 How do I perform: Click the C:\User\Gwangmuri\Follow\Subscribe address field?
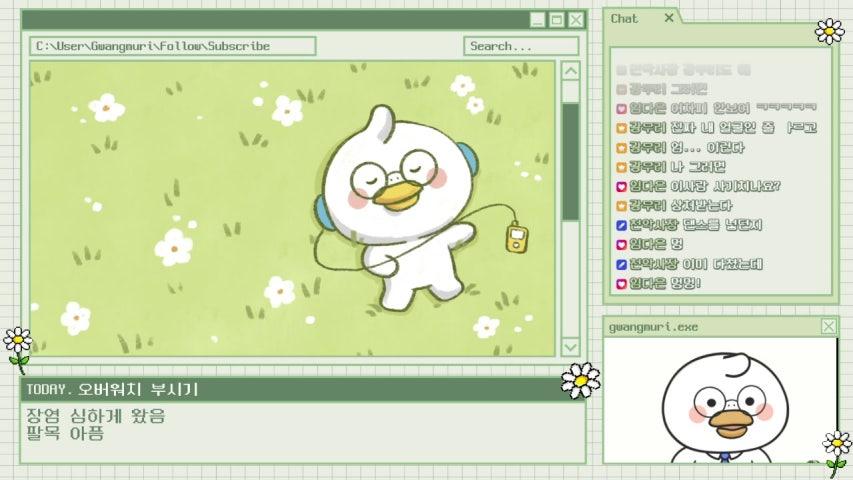click(x=172, y=46)
